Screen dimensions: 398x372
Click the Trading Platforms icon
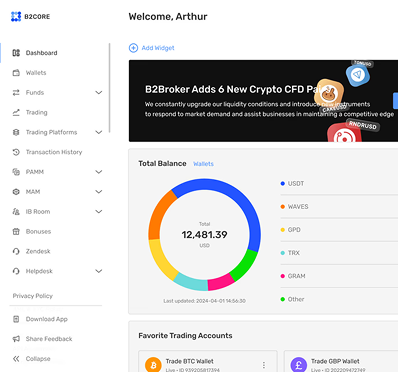pyautogui.click(x=16, y=132)
